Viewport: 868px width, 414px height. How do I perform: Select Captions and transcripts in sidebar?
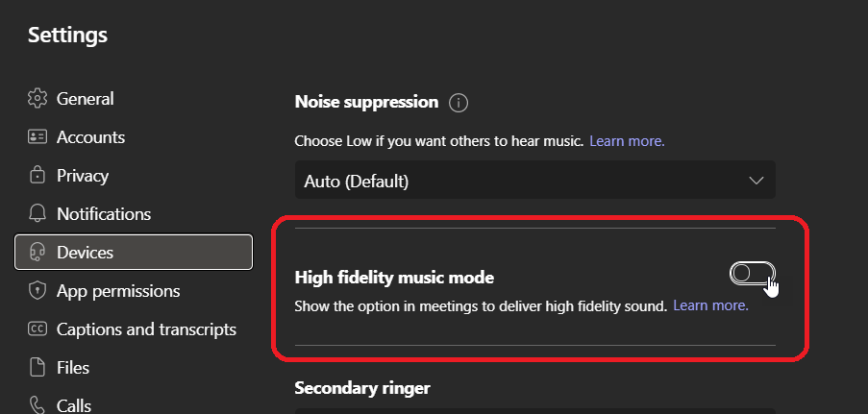[146, 329]
